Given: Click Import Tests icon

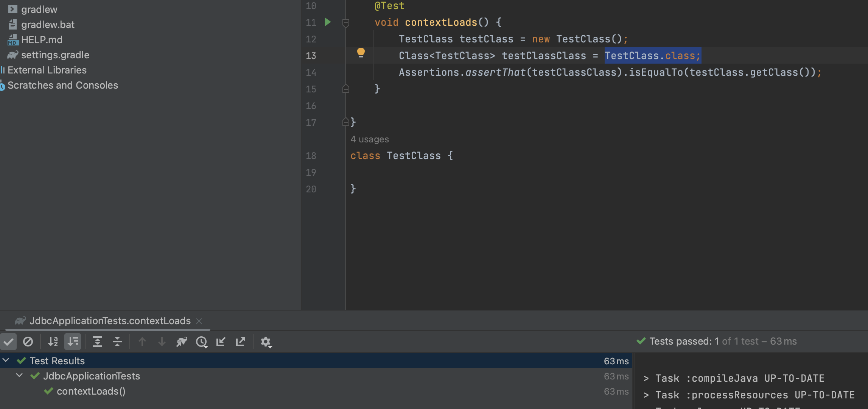Looking at the screenshot, I should tap(221, 342).
